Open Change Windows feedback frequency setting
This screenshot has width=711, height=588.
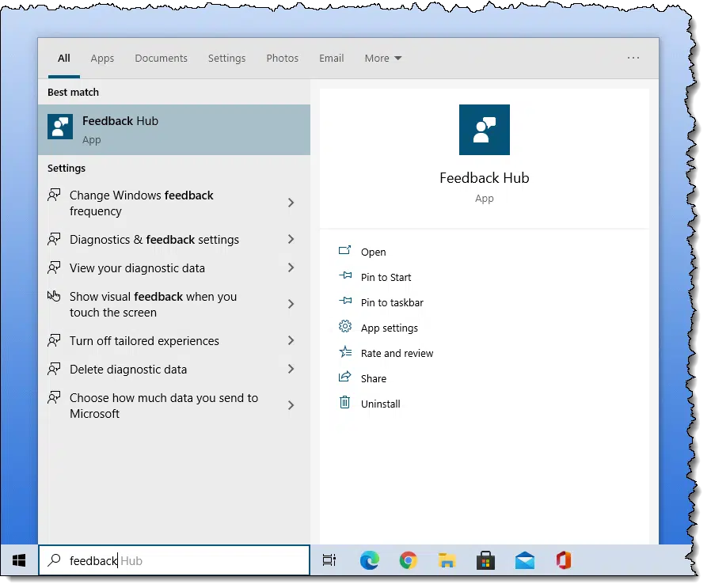174,203
